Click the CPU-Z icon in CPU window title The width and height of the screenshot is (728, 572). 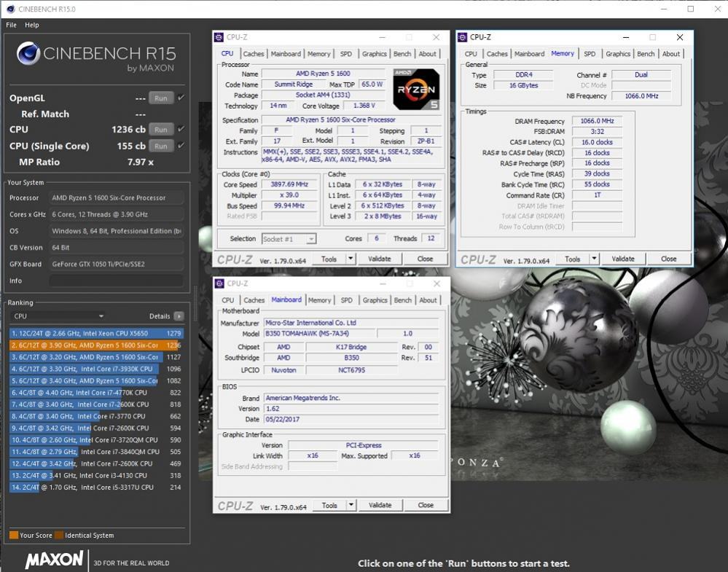219,37
